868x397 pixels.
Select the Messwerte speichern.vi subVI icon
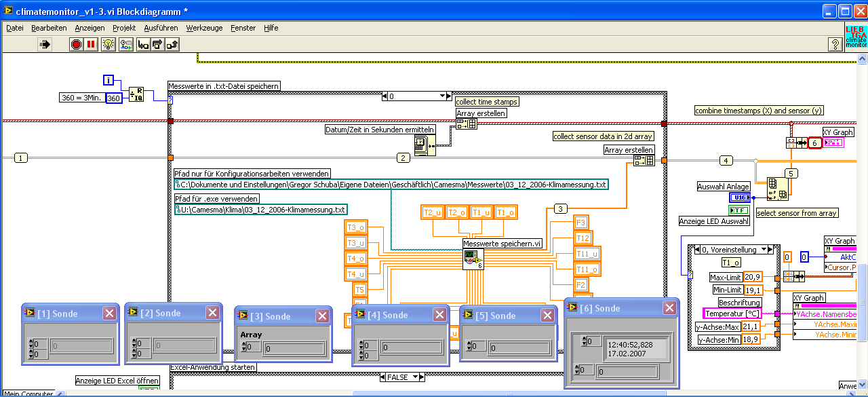[x=472, y=259]
